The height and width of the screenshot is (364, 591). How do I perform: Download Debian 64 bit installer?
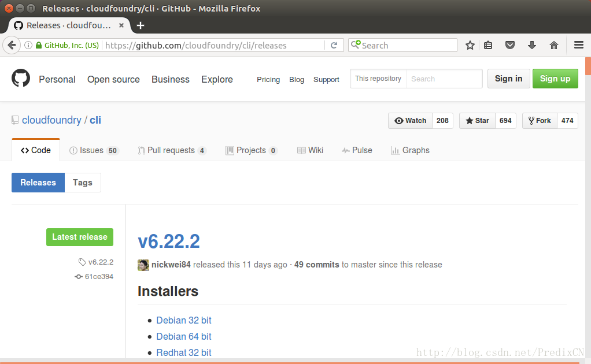(x=183, y=336)
